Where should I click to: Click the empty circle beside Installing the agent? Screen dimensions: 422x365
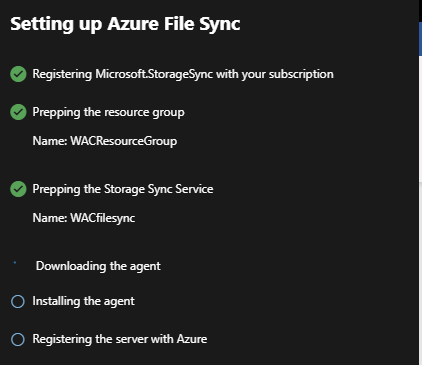18,301
